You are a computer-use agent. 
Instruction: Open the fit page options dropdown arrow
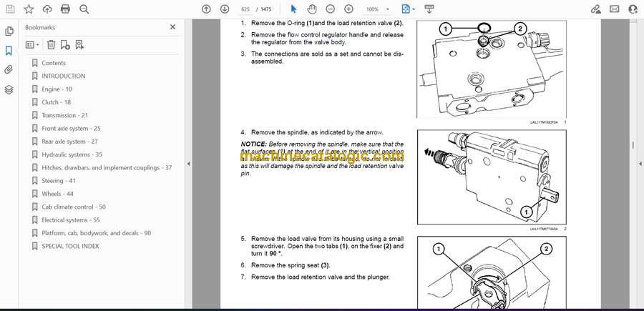[x=414, y=9]
